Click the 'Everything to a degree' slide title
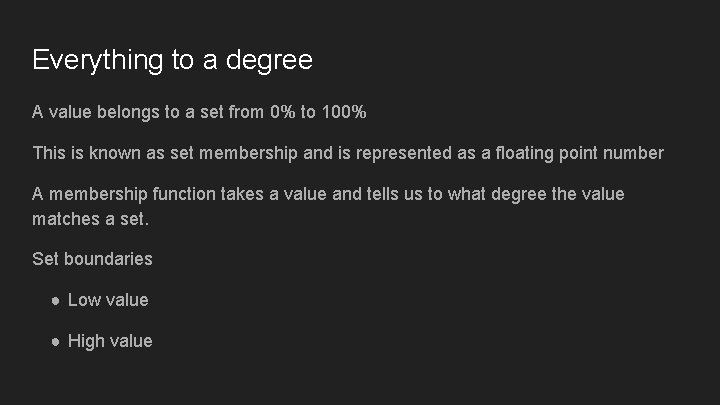 [x=172, y=60]
